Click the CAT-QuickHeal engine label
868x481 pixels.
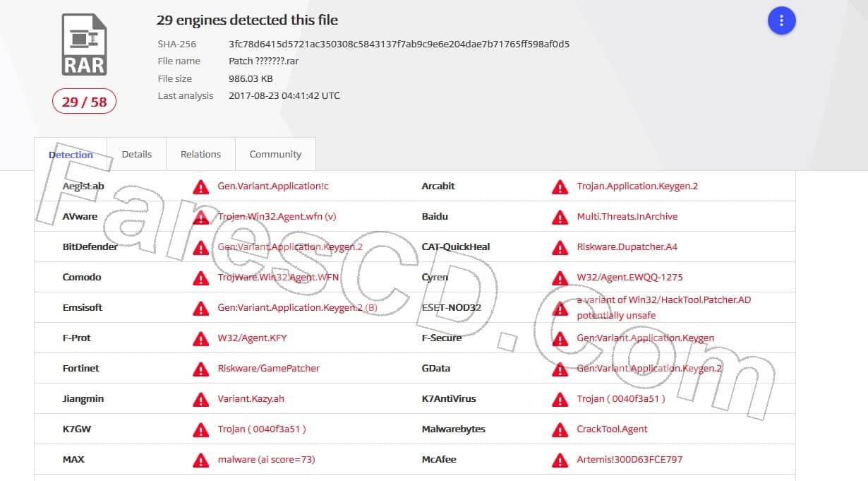456,247
